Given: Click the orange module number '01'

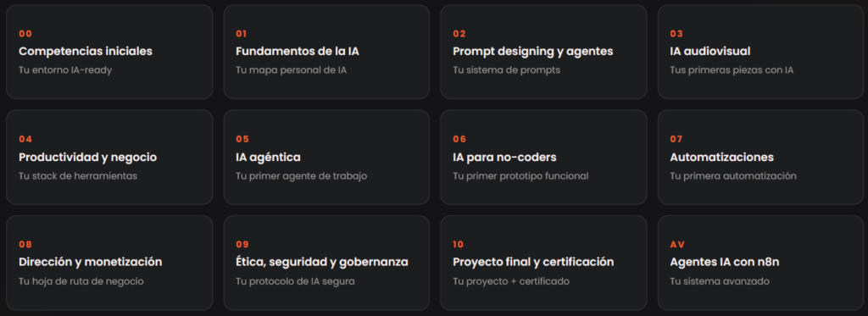Looking at the screenshot, I should 241,34.
